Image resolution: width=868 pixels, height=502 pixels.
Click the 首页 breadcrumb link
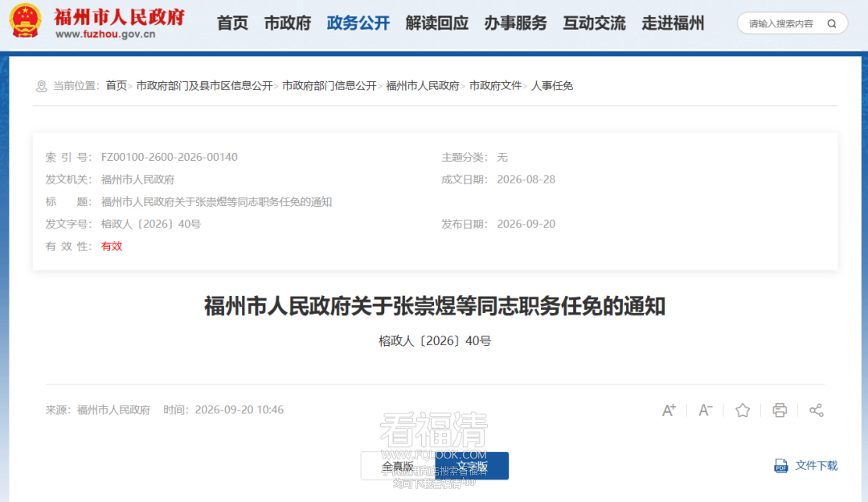117,86
